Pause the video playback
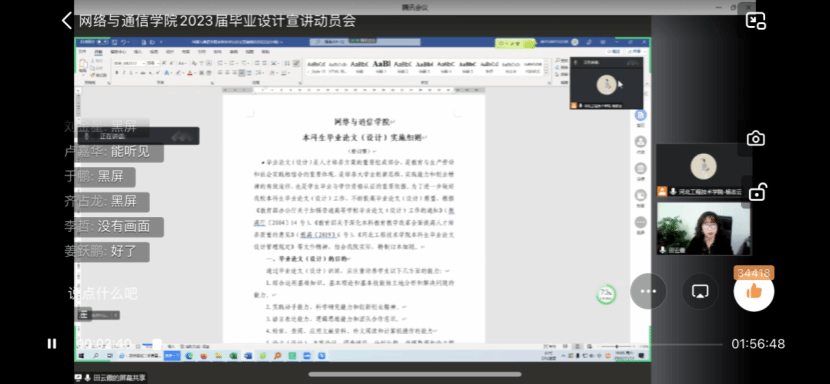This screenshot has width=830, height=384. click(52, 344)
